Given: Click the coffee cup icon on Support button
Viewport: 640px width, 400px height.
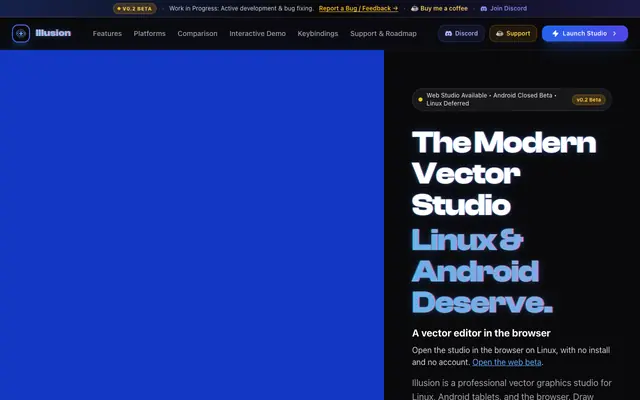Looking at the screenshot, I should pos(499,33).
